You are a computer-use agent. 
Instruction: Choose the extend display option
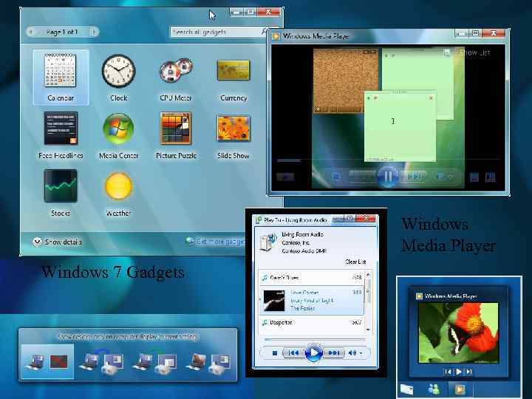click(154, 361)
